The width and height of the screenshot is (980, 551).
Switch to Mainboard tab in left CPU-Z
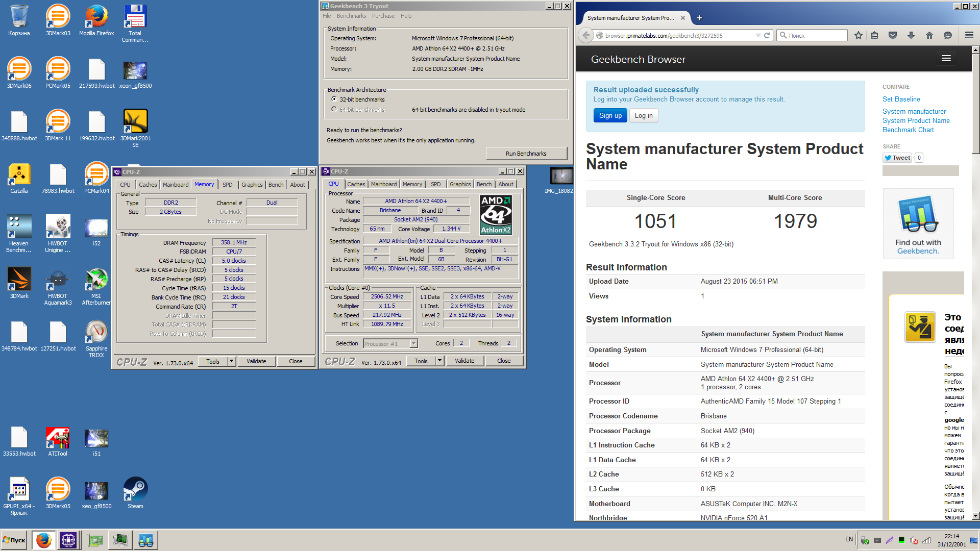coord(176,185)
